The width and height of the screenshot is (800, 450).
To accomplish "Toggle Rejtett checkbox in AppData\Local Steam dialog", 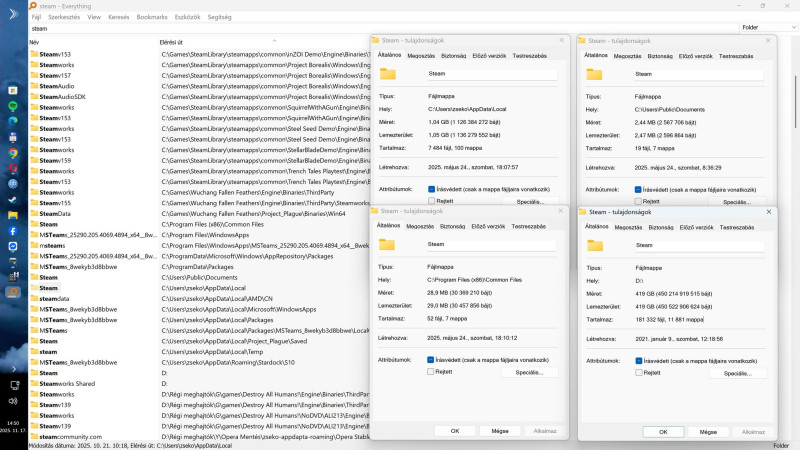I will tap(432, 201).
